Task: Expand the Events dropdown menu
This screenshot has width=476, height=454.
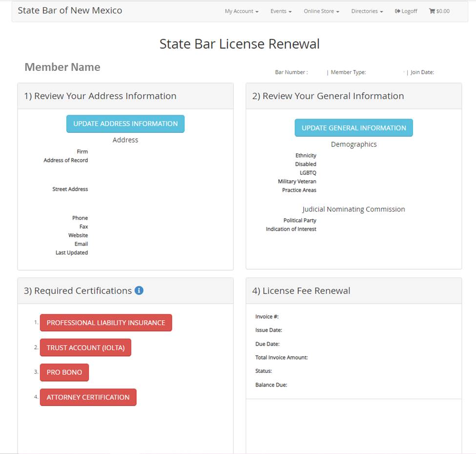Action: pyautogui.click(x=281, y=11)
